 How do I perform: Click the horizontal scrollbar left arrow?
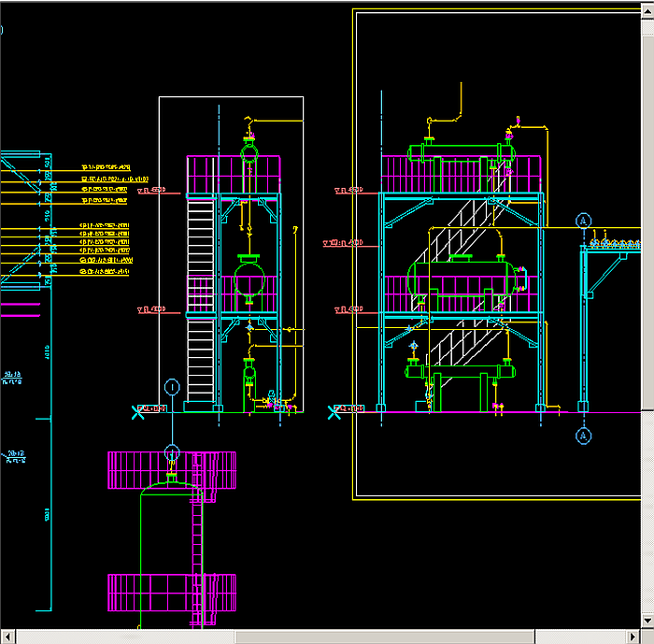[7, 637]
